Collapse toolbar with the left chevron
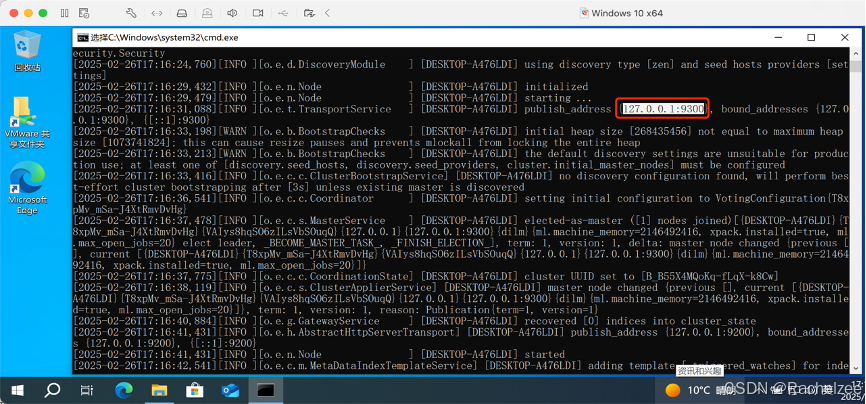Image resolution: width=866 pixels, height=404 pixels. 327,13
